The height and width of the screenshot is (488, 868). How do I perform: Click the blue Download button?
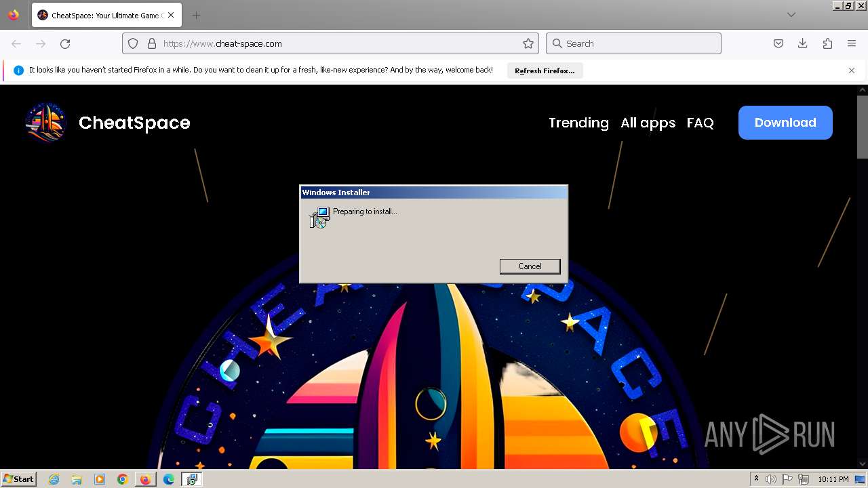pos(785,123)
